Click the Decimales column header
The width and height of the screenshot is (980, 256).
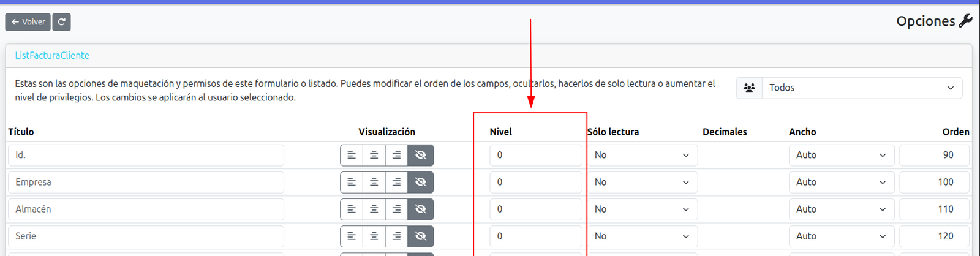tap(725, 132)
